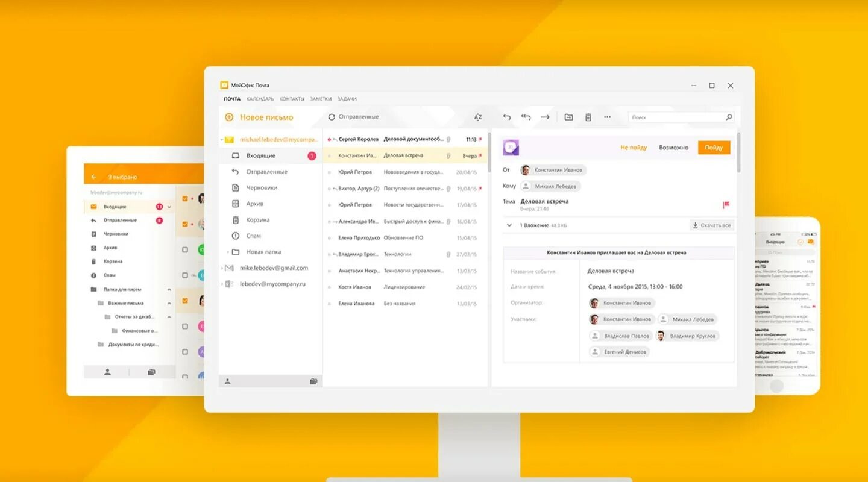Screen dimensions: 868x482
Task: Tick the checkbox beside the teal avatar in the tablet list
Action: [x=185, y=275]
